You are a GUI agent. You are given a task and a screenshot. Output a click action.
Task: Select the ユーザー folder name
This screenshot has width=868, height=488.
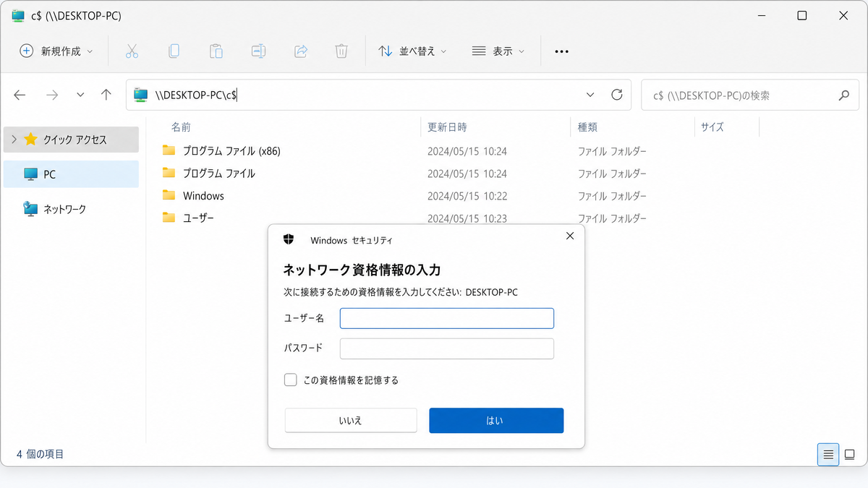pyautogui.click(x=198, y=218)
